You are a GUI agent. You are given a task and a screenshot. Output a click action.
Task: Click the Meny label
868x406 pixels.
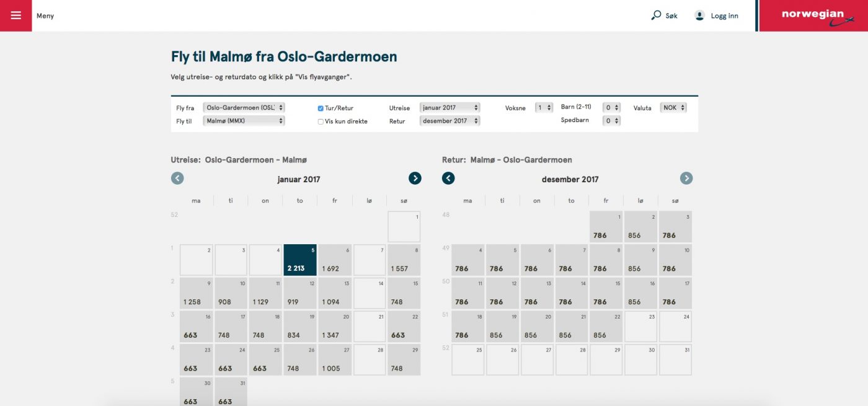[x=45, y=16]
